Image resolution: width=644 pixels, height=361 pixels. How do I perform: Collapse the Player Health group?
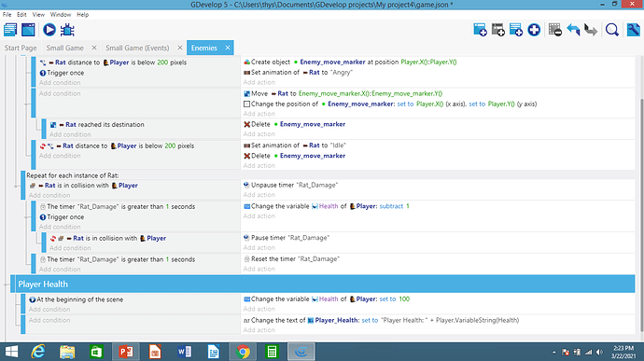7,285
